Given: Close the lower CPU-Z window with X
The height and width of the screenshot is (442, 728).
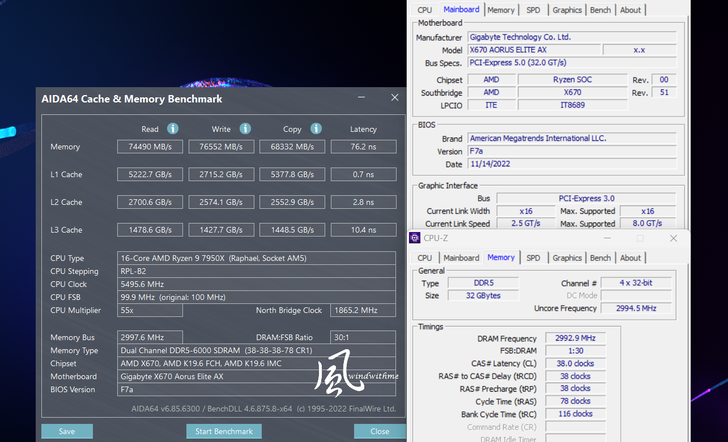Looking at the screenshot, I should (673, 238).
